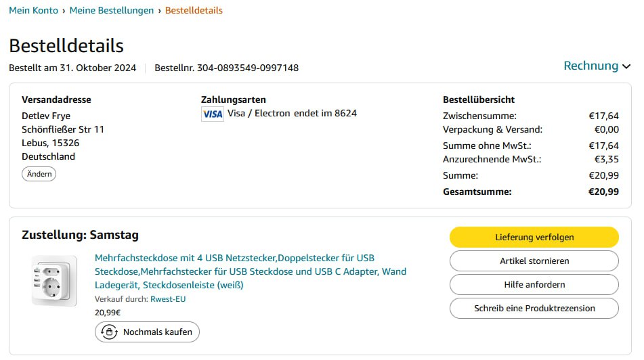The image size is (644, 360).
Task: Open Meine Bestellungen breadcrumb link
Action: click(x=112, y=10)
